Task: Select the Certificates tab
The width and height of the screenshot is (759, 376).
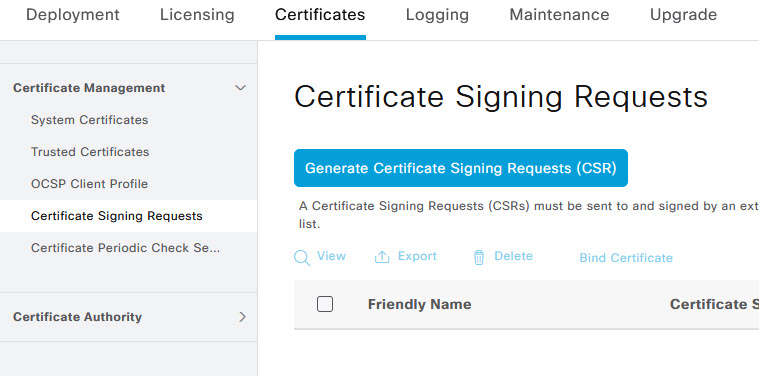Action: (x=320, y=15)
